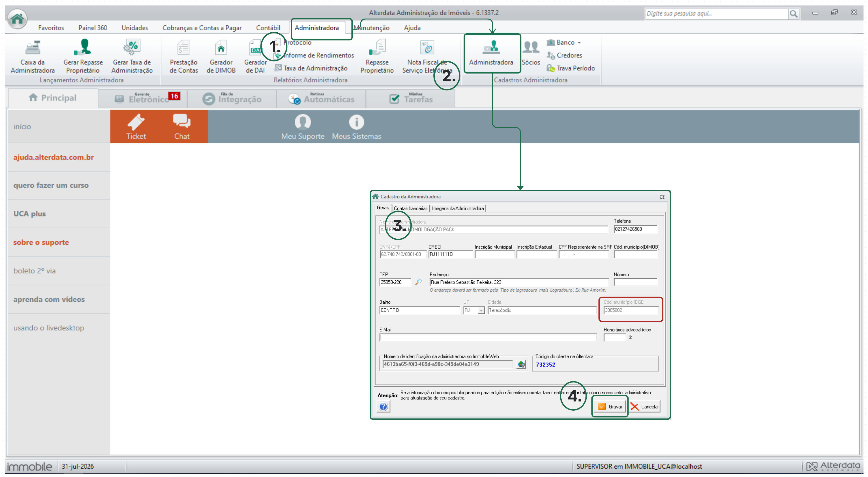868x477 pixels.
Task: Focus the search box at top
Action: click(717, 14)
